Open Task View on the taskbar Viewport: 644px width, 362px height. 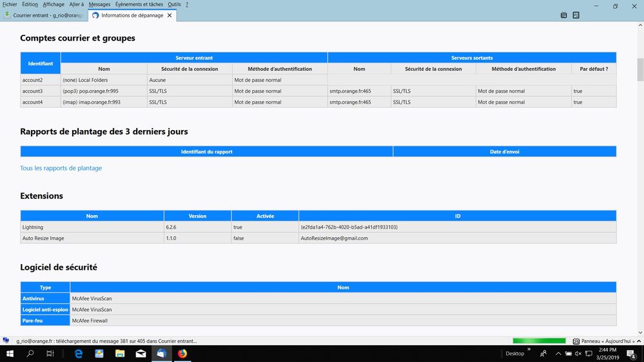tap(50, 354)
